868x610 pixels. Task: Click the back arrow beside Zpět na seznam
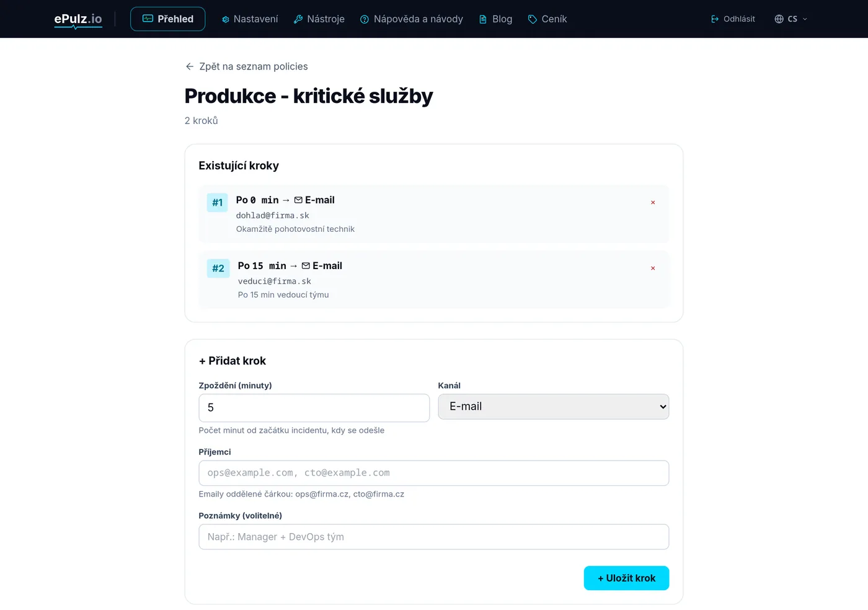click(x=190, y=66)
